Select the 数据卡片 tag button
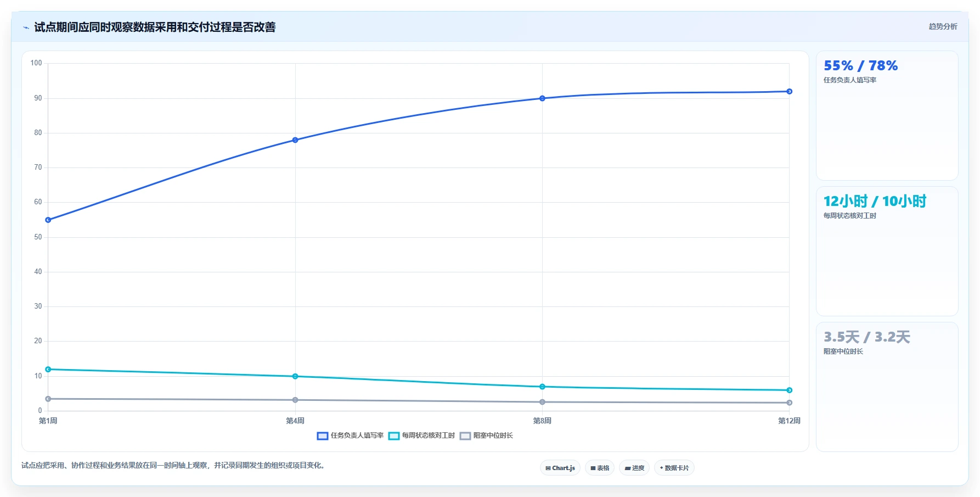This screenshot has width=980, height=497. pyautogui.click(x=674, y=468)
